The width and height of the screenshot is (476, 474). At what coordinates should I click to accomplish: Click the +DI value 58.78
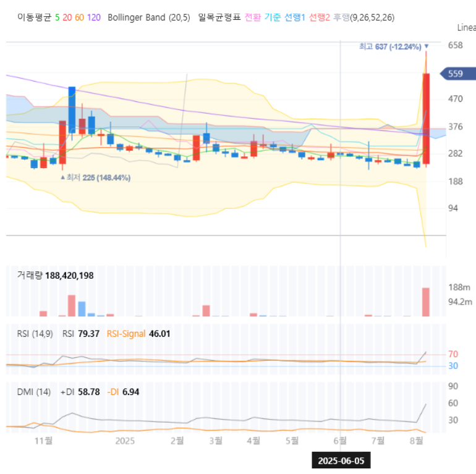(x=89, y=392)
